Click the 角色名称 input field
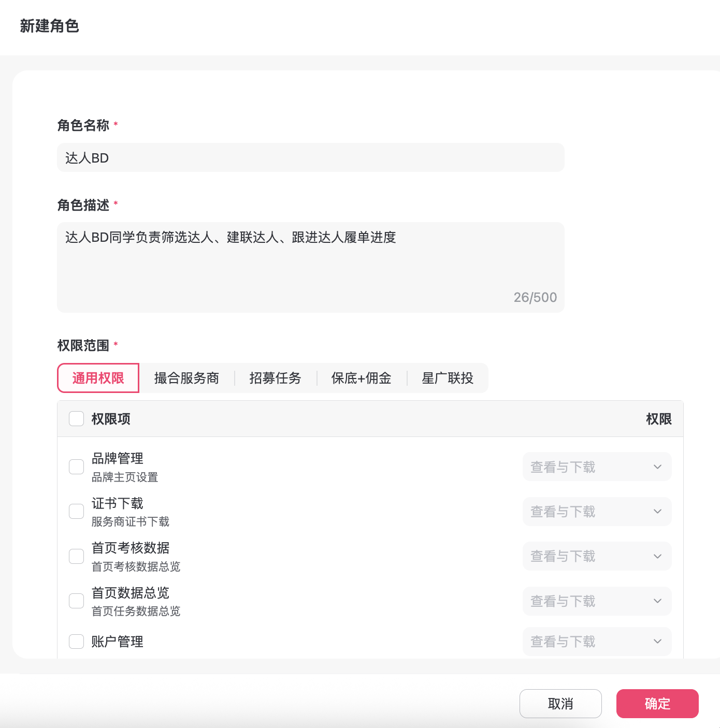Image resolution: width=720 pixels, height=728 pixels. click(x=310, y=158)
